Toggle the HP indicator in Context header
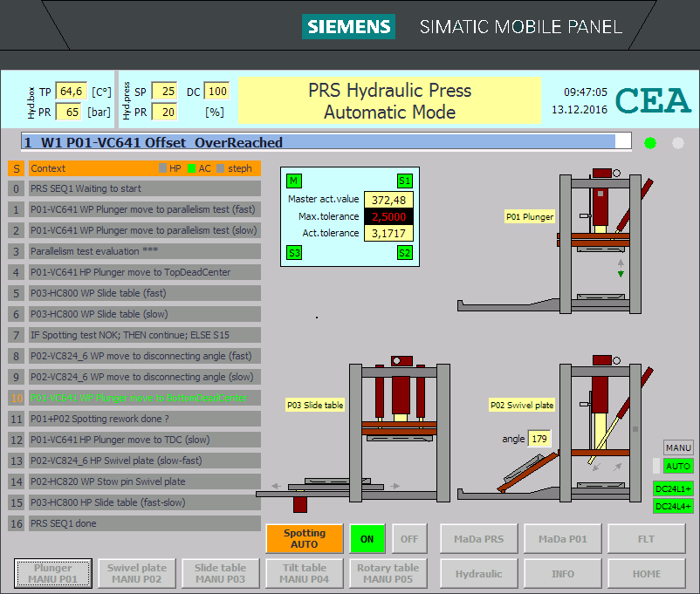Image resolution: width=700 pixels, height=594 pixels. (163, 168)
